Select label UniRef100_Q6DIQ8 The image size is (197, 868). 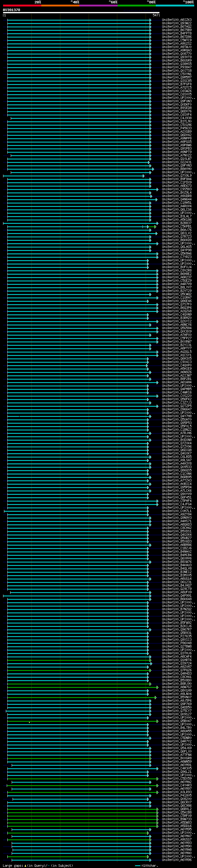click(177, 450)
